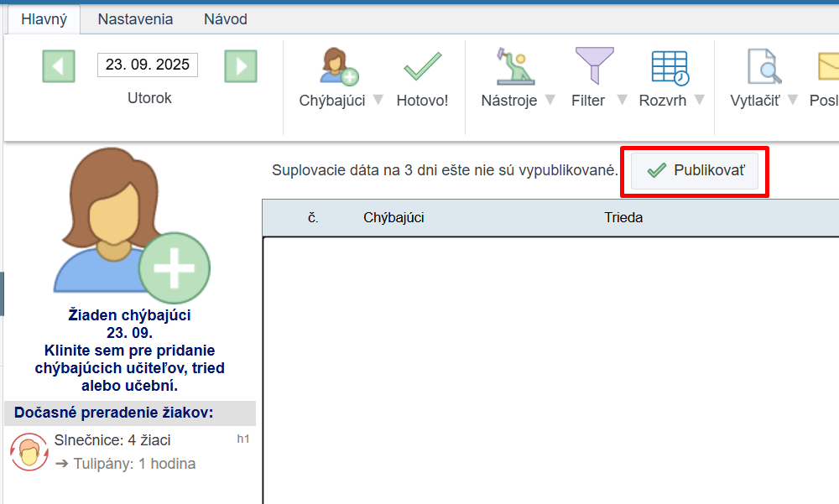This screenshot has height=504, width=839.
Task: Click the Vytlačiť print preview icon
Action: click(764, 67)
